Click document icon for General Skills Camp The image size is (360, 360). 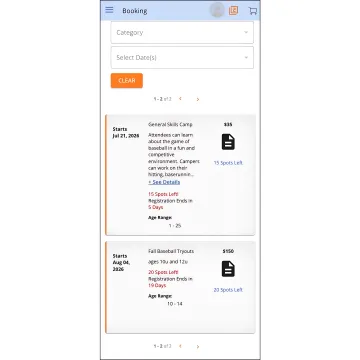228,142
